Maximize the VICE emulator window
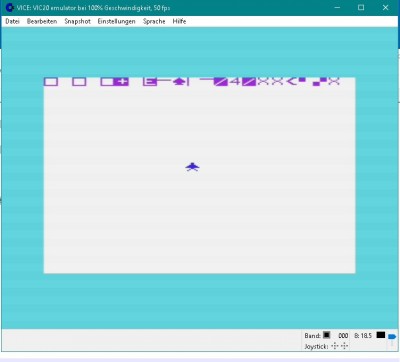Screen dimensions: 400x362 click(361, 7)
